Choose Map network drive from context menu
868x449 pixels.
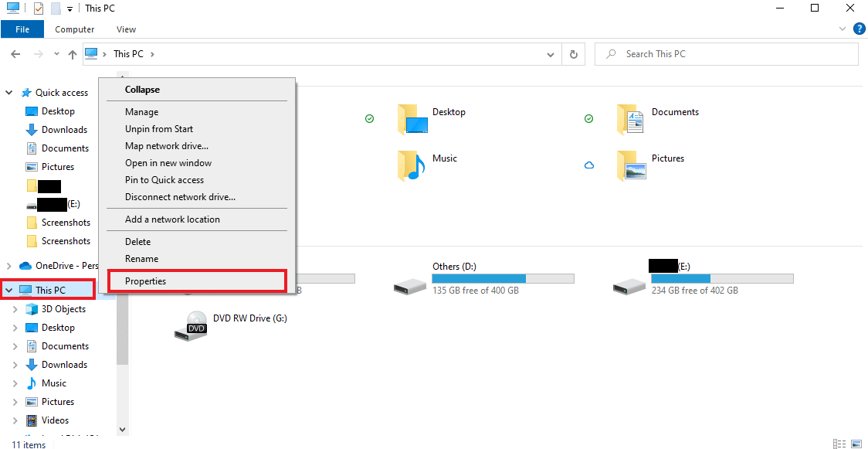click(x=167, y=146)
